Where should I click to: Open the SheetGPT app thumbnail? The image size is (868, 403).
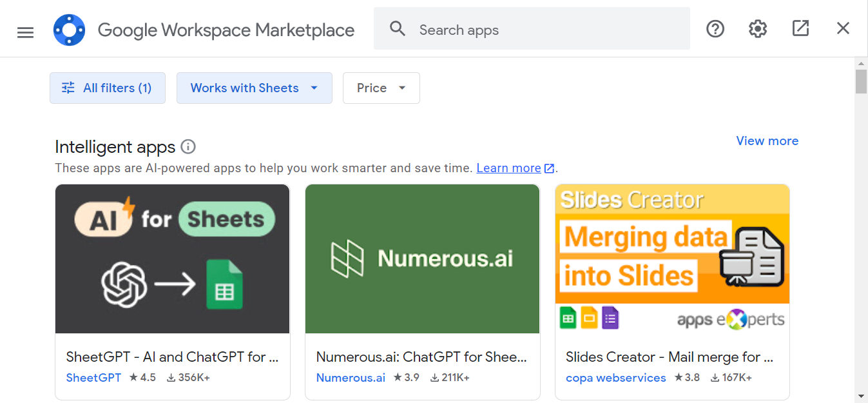tap(172, 259)
